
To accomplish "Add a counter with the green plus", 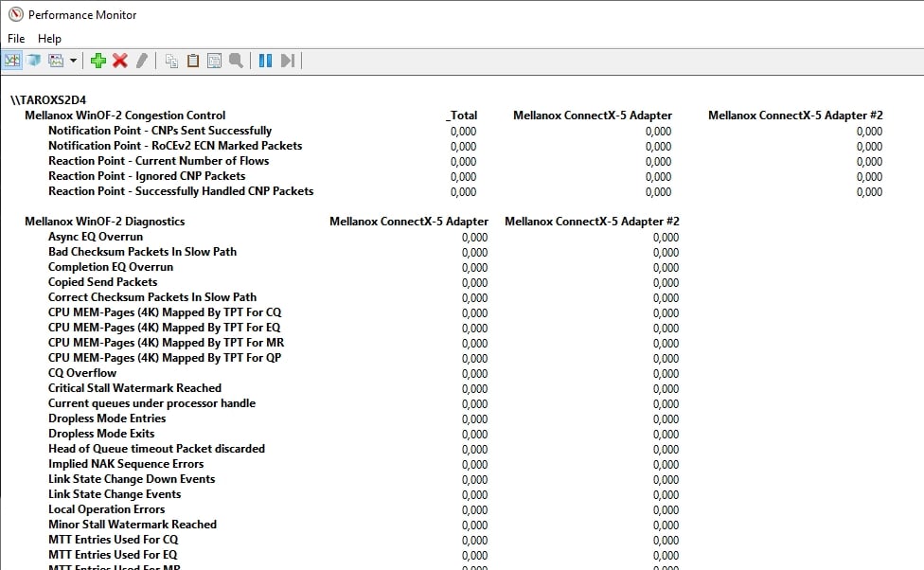I will 98,61.
